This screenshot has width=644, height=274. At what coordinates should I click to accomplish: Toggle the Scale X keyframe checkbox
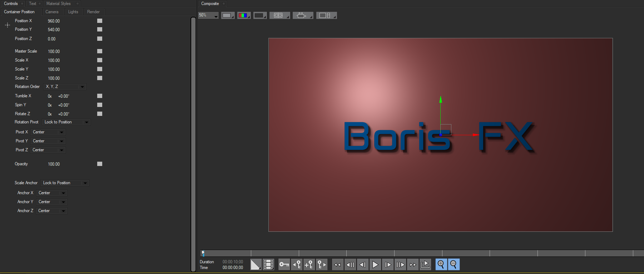coord(100,60)
